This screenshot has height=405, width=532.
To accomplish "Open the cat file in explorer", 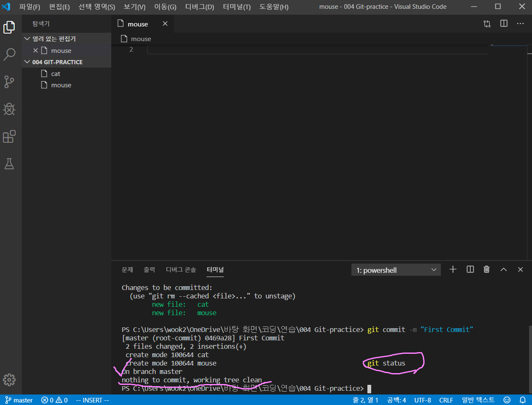I will click(x=66, y=73).
